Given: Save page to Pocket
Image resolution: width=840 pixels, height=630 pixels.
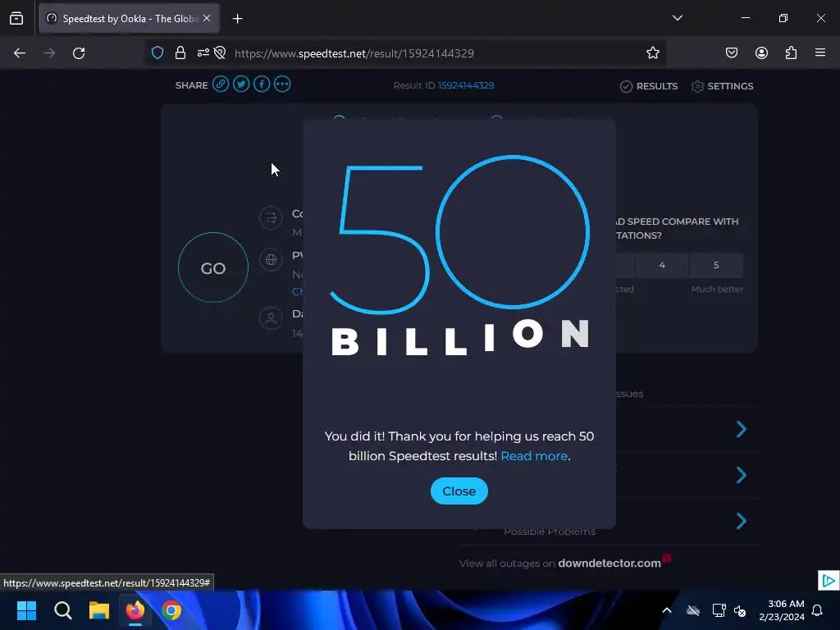Looking at the screenshot, I should (732, 53).
